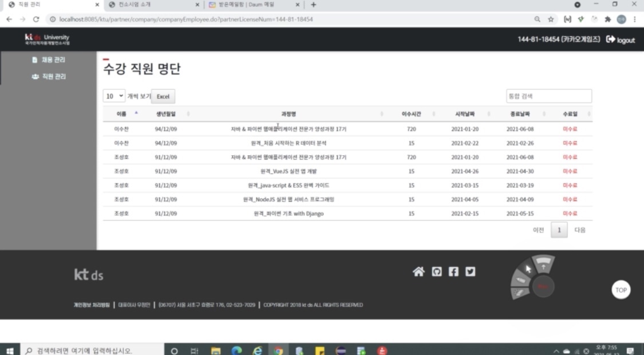Click the logout icon in header

(611, 39)
